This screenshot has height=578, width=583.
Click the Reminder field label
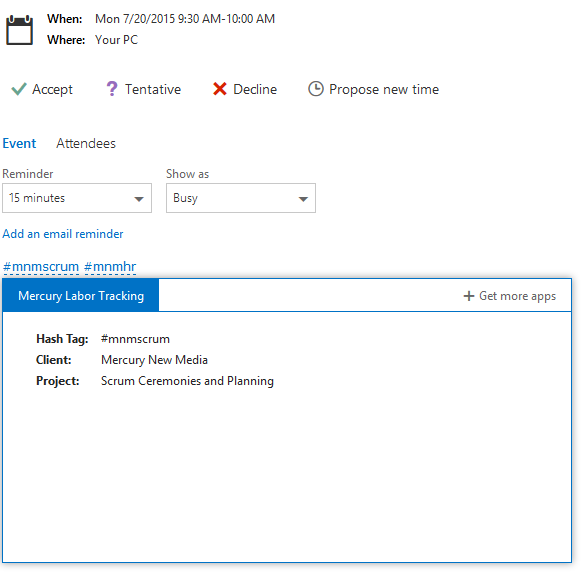click(x=28, y=174)
